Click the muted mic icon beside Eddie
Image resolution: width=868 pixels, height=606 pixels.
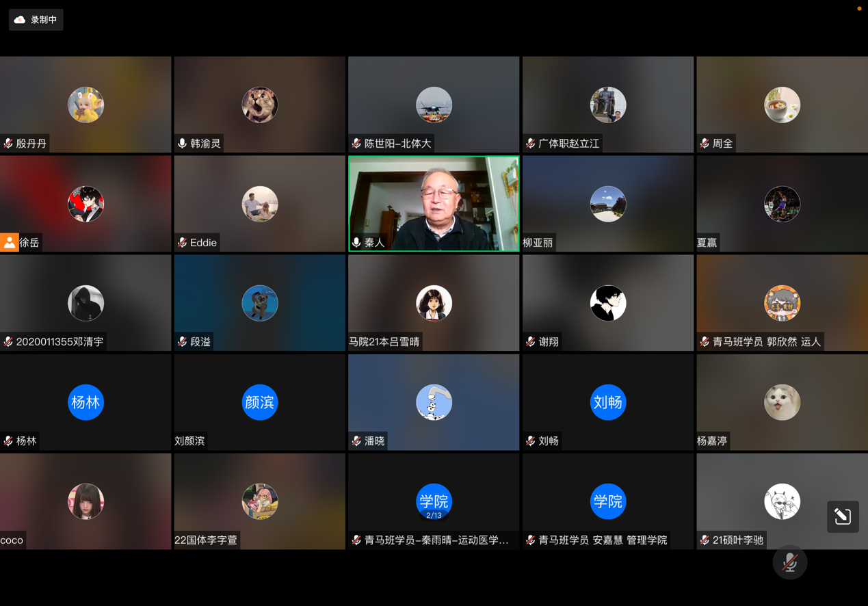[x=181, y=242]
